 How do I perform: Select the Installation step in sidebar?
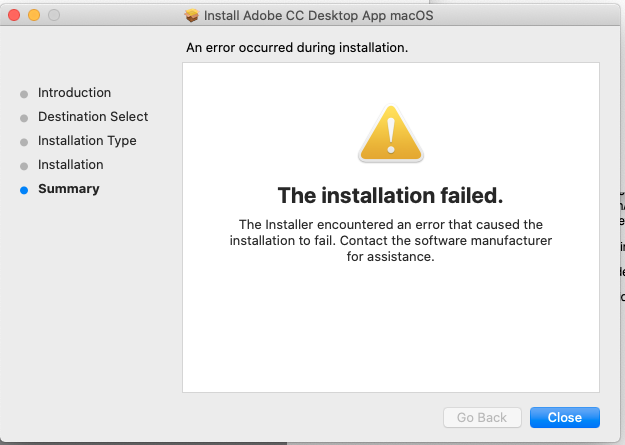tap(71, 165)
